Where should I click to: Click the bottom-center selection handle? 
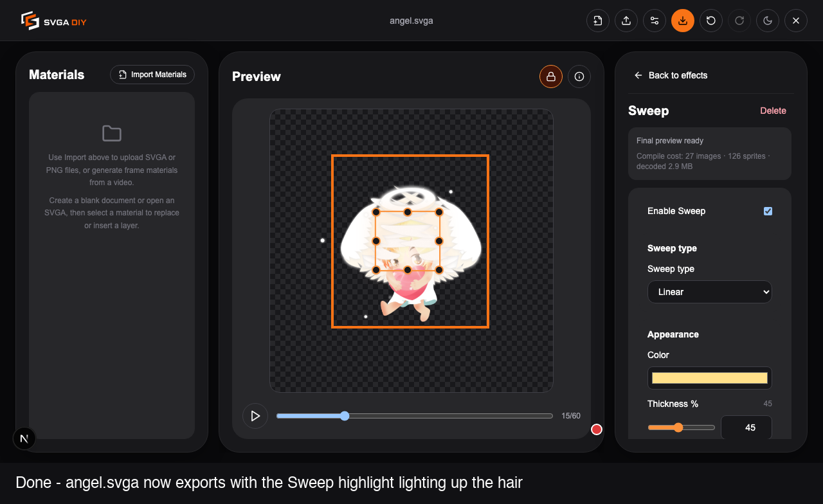tap(408, 270)
